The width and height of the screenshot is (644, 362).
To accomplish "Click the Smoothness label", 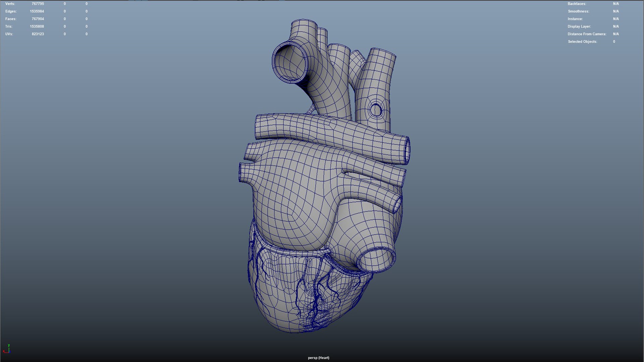I will (x=579, y=11).
